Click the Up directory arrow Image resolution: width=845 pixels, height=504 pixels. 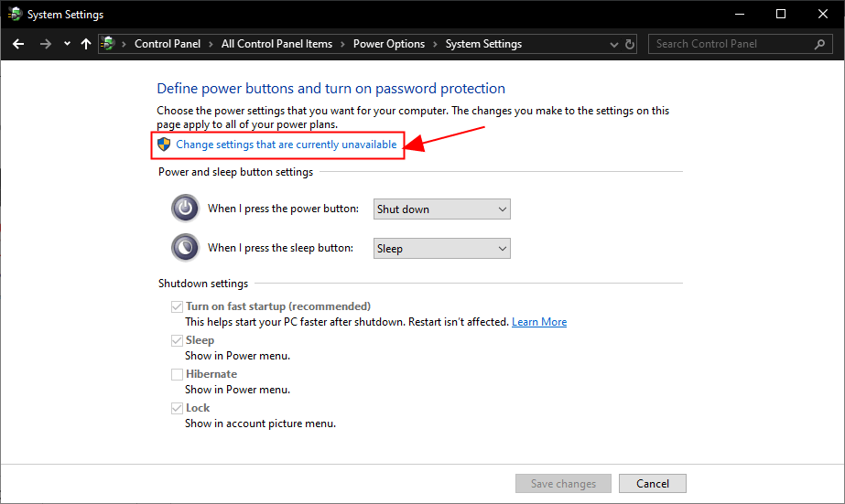tap(86, 44)
